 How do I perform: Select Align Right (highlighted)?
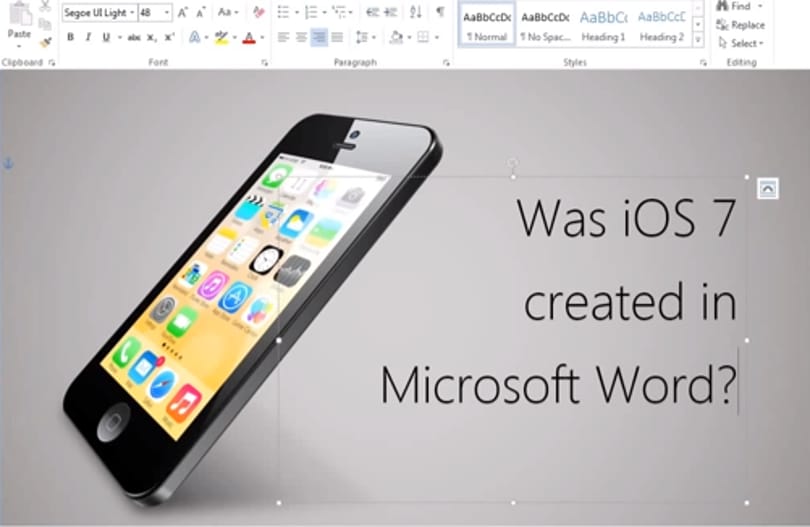click(319, 37)
